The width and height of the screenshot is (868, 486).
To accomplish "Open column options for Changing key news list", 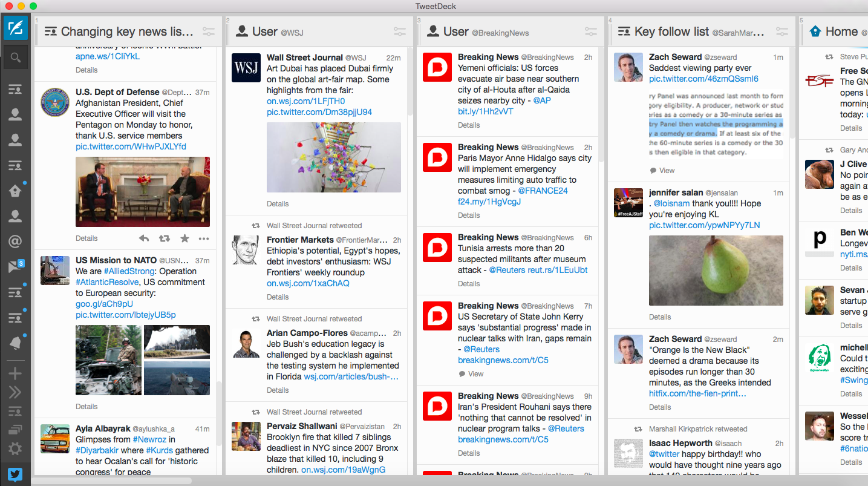I will (209, 31).
